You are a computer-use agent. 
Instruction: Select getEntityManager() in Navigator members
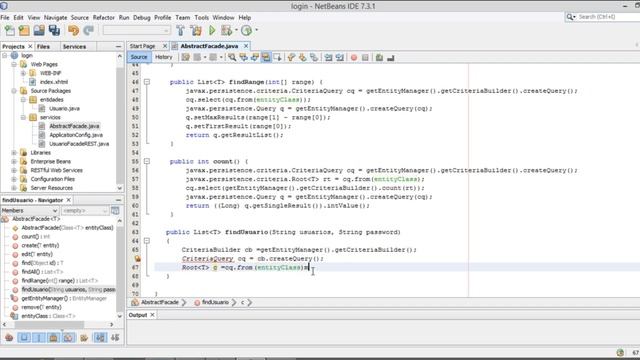pyautogui.click(x=64, y=298)
